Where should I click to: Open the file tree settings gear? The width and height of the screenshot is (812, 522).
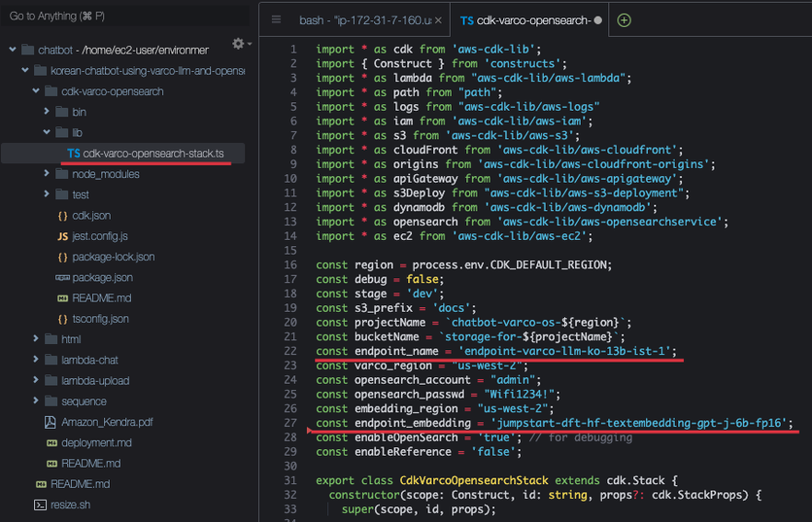click(x=239, y=44)
